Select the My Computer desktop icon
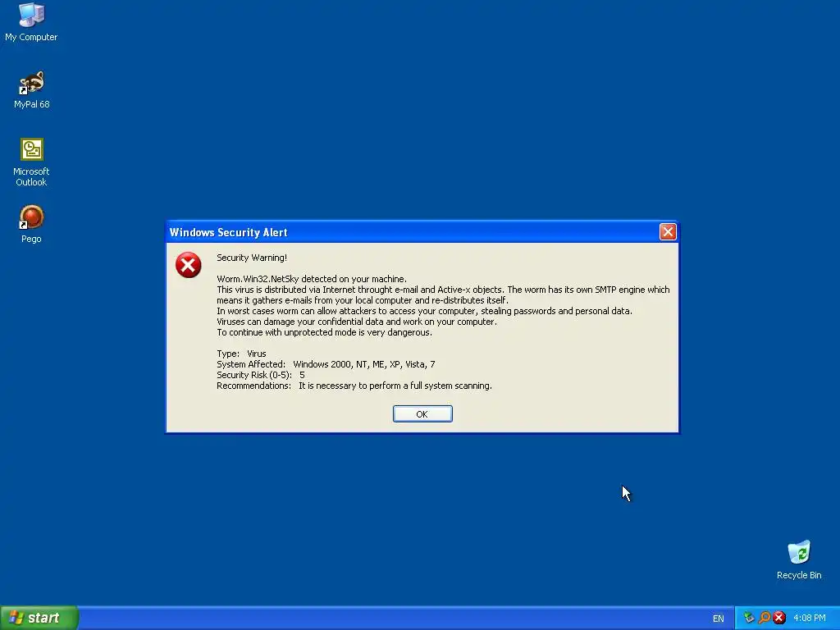The height and width of the screenshot is (630, 840). pyautogui.click(x=31, y=22)
